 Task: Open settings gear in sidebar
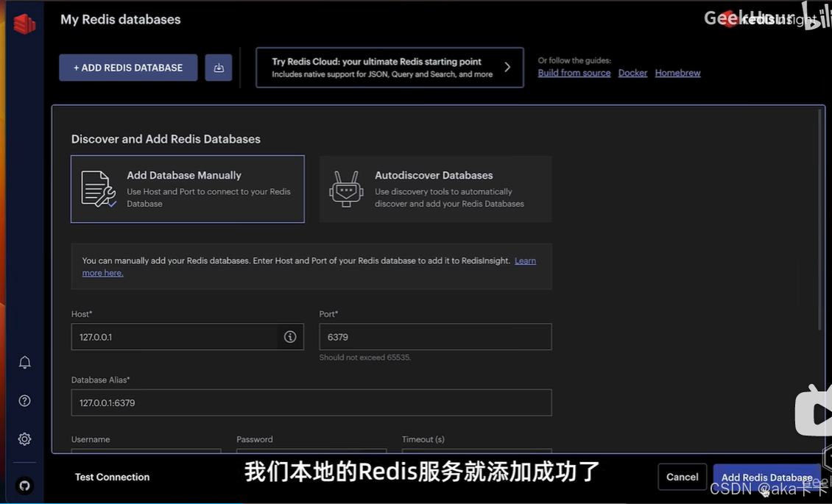pos(24,439)
